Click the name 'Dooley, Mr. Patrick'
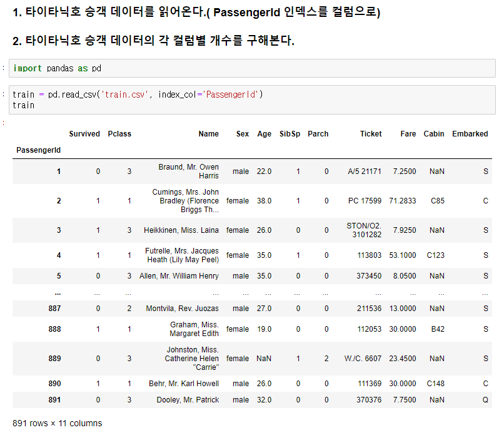Image resolution: width=504 pixels, height=435 pixels. 188,400
